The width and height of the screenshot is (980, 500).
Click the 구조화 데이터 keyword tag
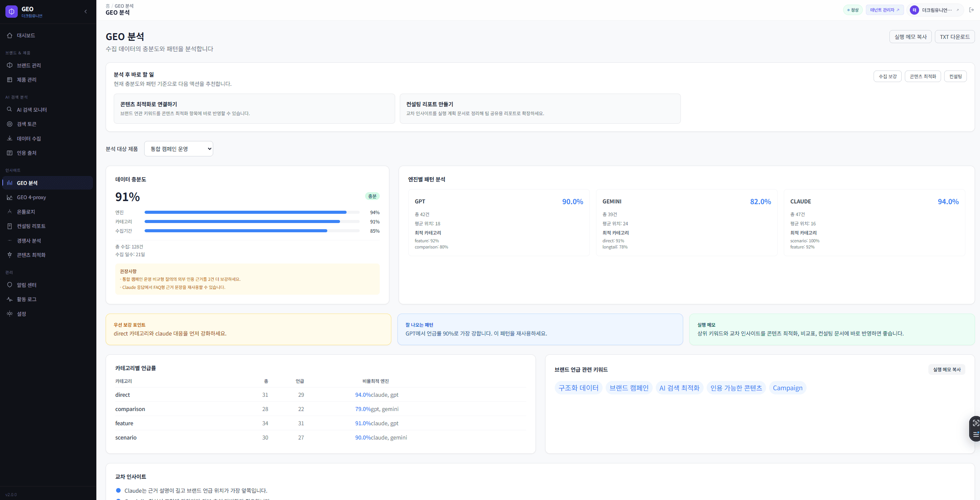578,388
